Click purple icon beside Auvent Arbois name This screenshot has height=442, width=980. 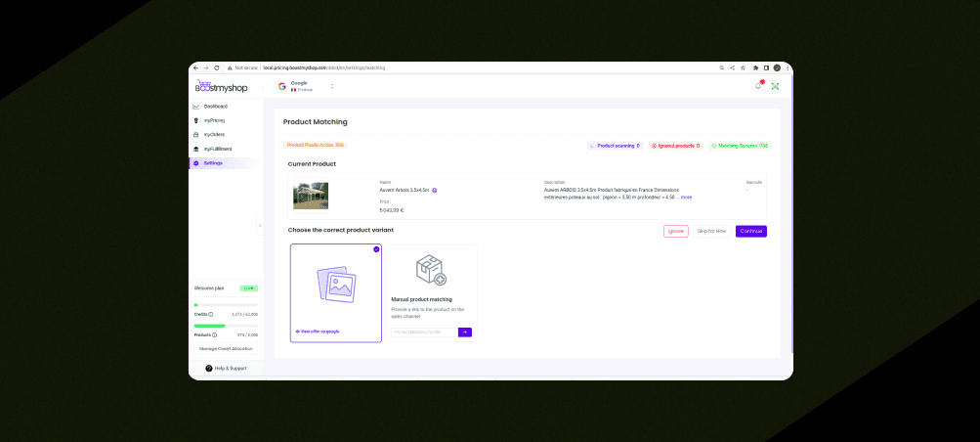(x=435, y=190)
